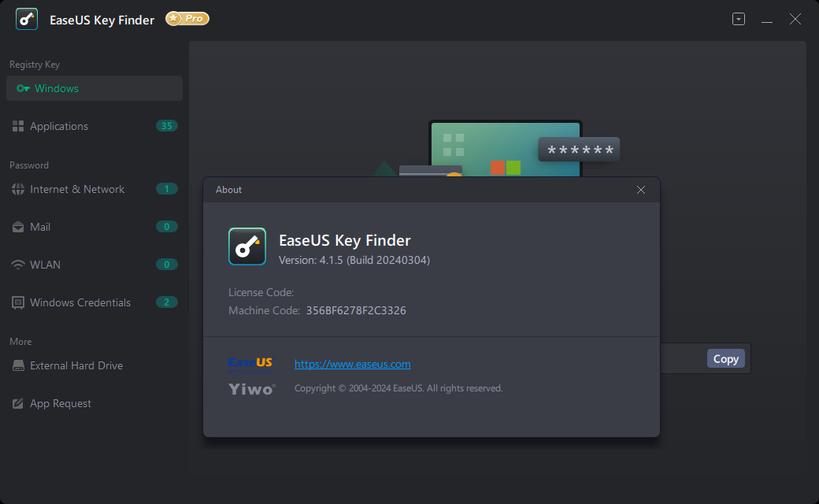Click the masked password asterisks illustration
The width and height of the screenshot is (819, 504).
580,150
